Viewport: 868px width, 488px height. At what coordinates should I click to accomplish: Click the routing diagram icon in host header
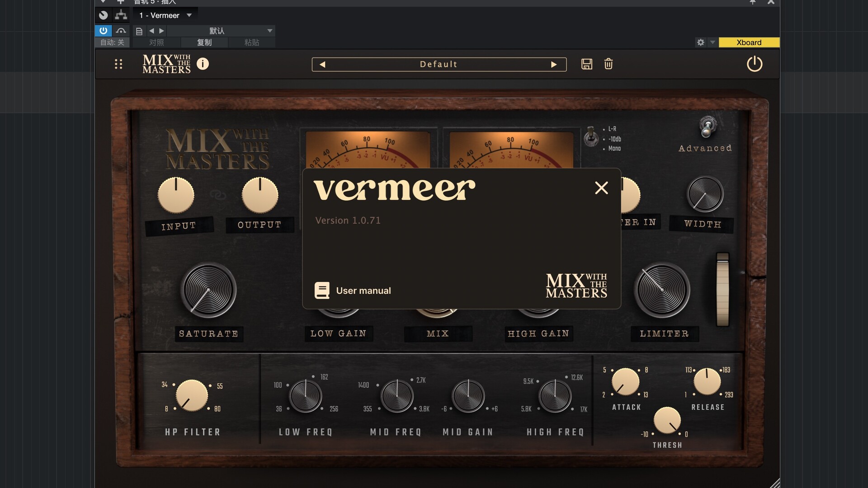[121, 15]
